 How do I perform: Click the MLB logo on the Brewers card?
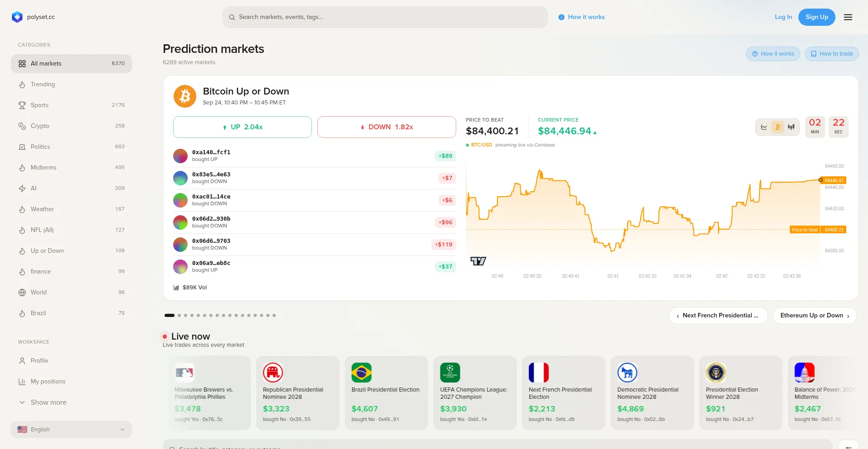[x=184, y=373]
